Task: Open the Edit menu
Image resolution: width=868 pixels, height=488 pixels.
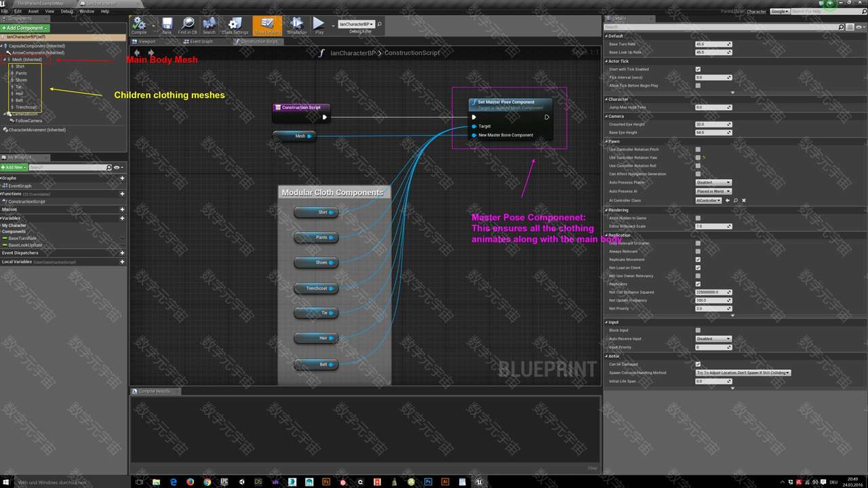Action: click(x=18, y=12)
